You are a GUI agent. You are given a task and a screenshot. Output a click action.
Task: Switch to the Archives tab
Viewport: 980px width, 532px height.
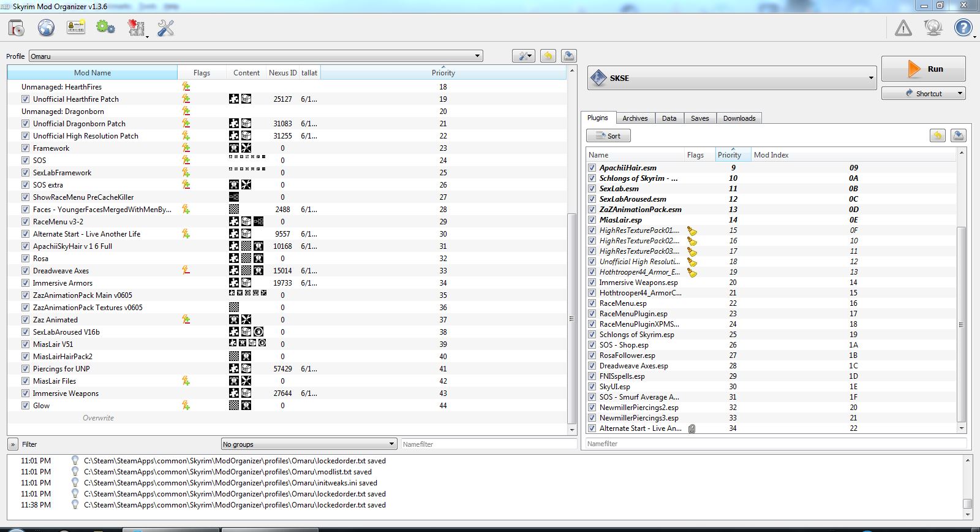pyautogui.click(x=635, y=118)
